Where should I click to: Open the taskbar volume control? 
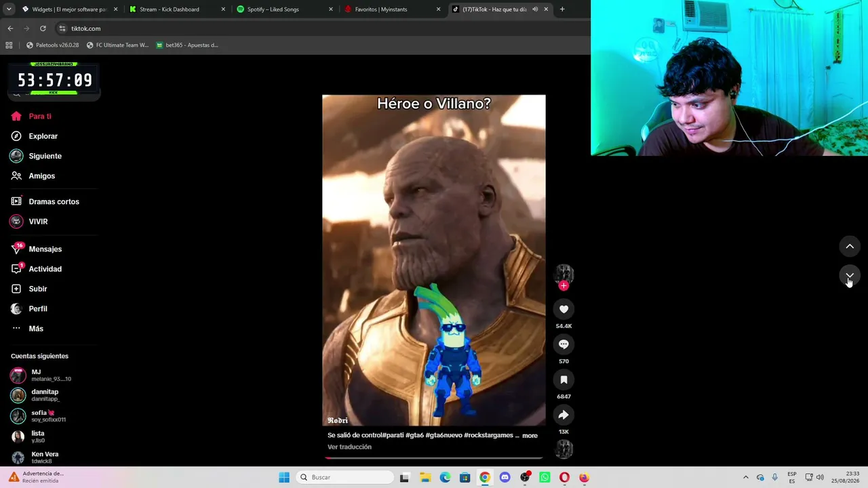(820, 477)
